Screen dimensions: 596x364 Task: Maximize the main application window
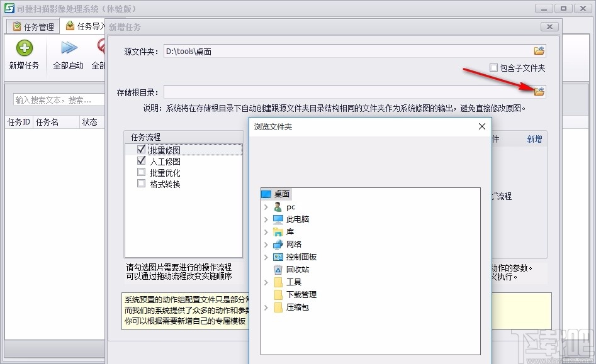tap(563, 8)
